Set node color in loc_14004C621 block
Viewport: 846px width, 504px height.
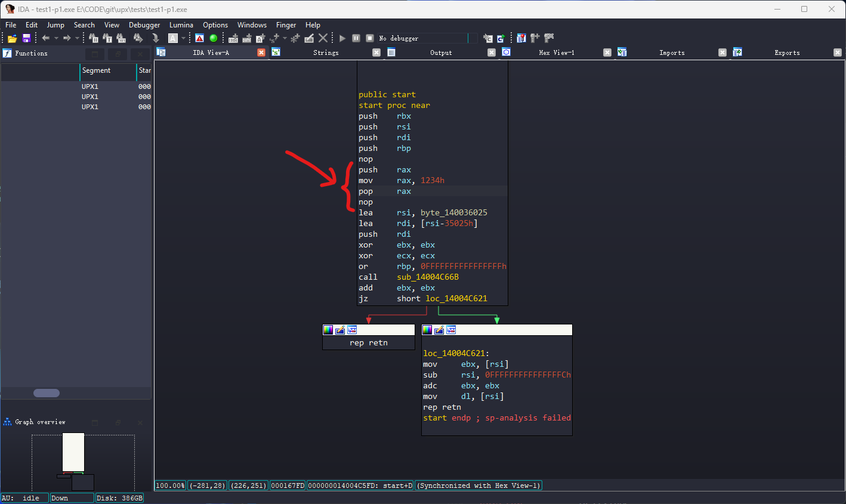click(427, 330)
